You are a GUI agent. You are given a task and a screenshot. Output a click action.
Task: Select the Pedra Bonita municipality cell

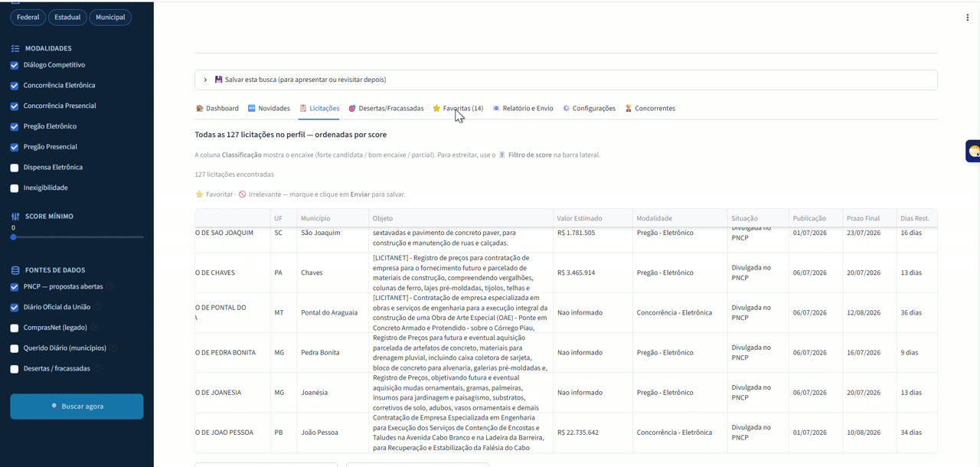tap(333, 353)
